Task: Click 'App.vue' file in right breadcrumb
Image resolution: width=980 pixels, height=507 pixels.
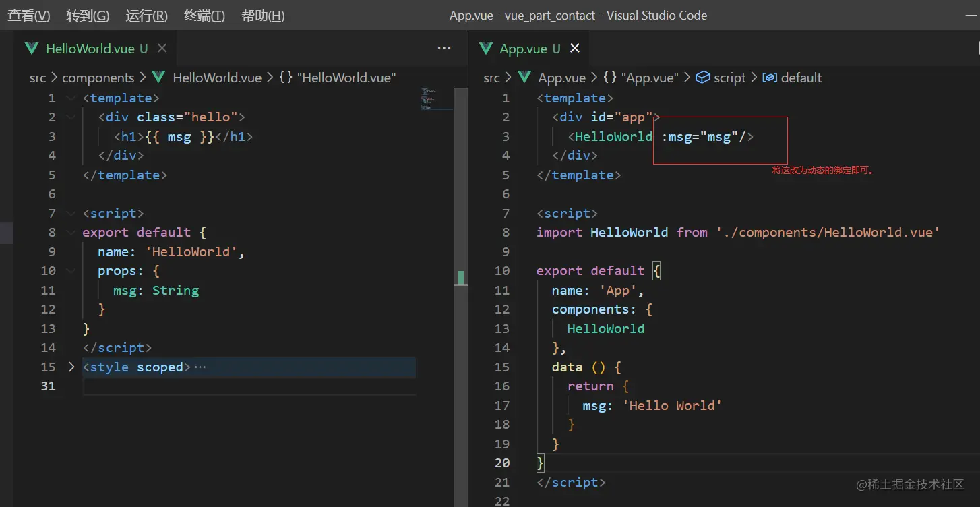Action: (562, 78)
